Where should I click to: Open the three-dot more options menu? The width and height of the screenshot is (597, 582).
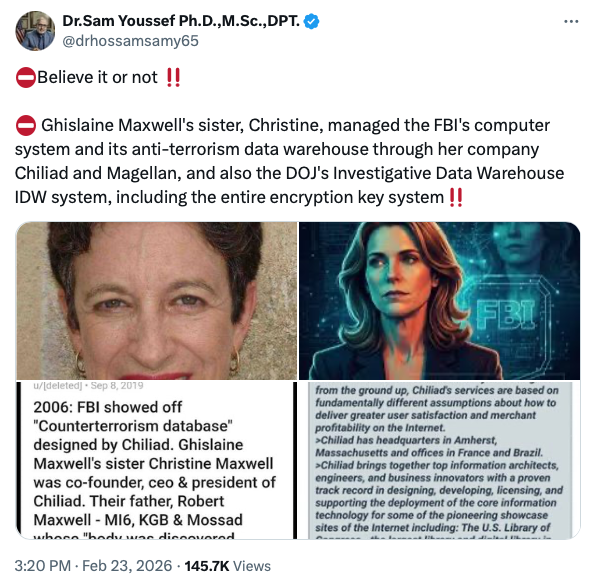[571, 21]
